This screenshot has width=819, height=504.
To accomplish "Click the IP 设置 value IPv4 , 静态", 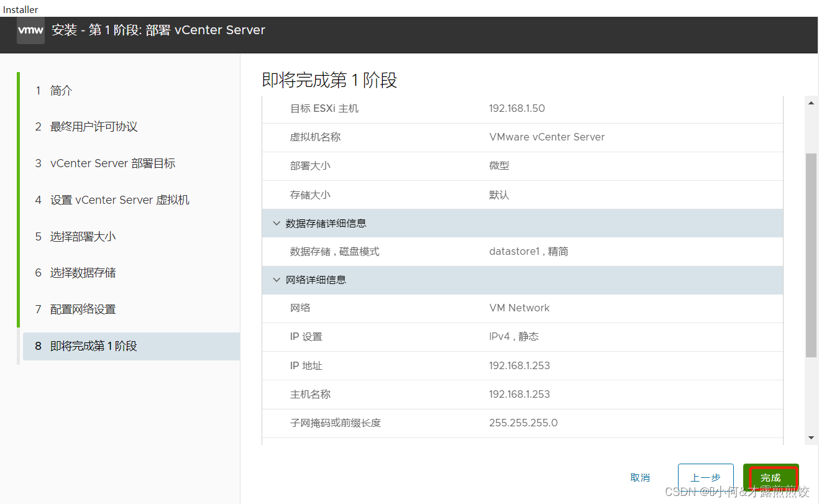I will [x=514, y=337].
